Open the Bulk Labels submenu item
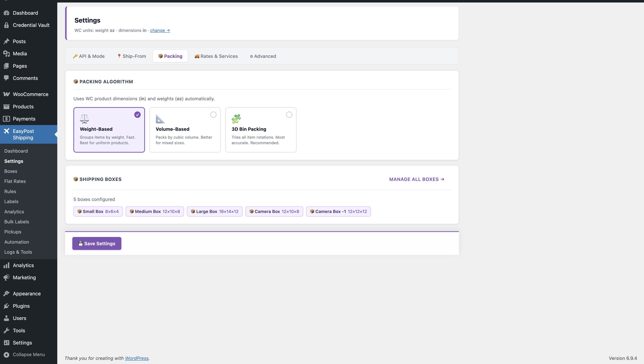Image resolution: width=644 pixels, height=364 pixels. (17, 222)
